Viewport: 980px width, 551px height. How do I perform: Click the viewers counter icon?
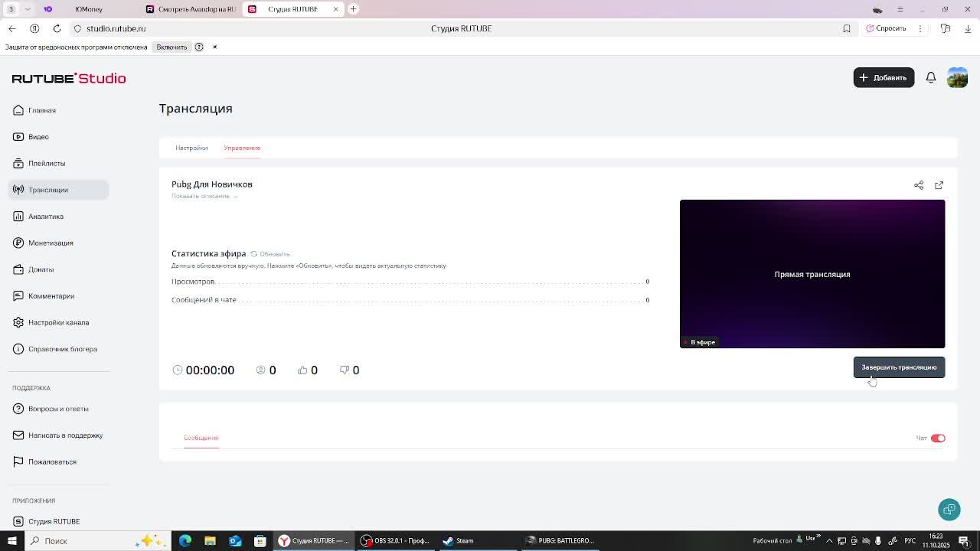[x=260, y=370]
